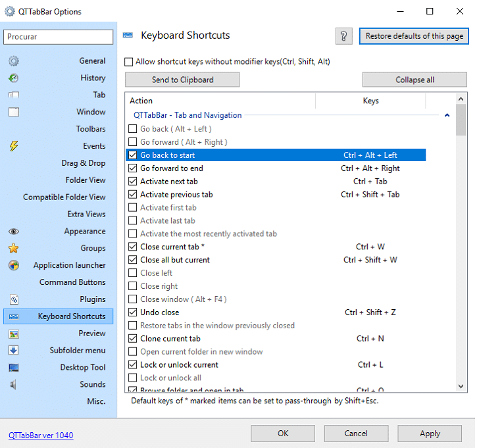Click the General gear icon in sidebar
This screenshot has width=477, height=448.
point(14,61)
